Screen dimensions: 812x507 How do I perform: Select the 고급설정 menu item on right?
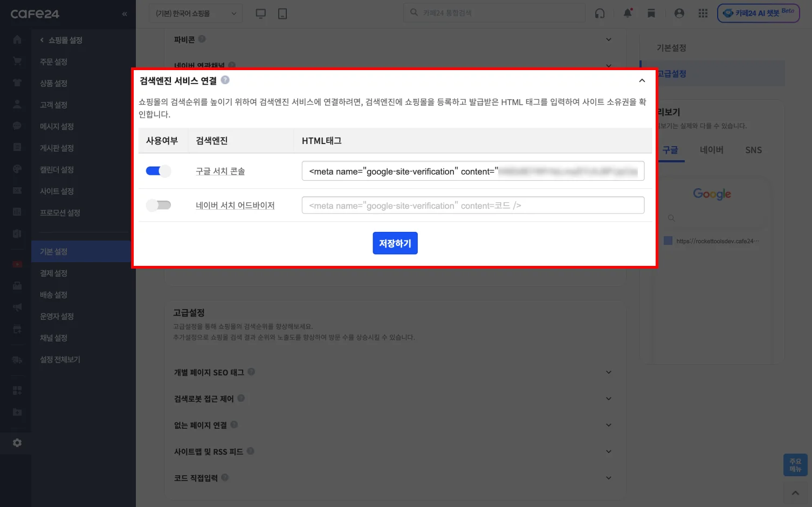pyautogui.click(x=671, y=73)
